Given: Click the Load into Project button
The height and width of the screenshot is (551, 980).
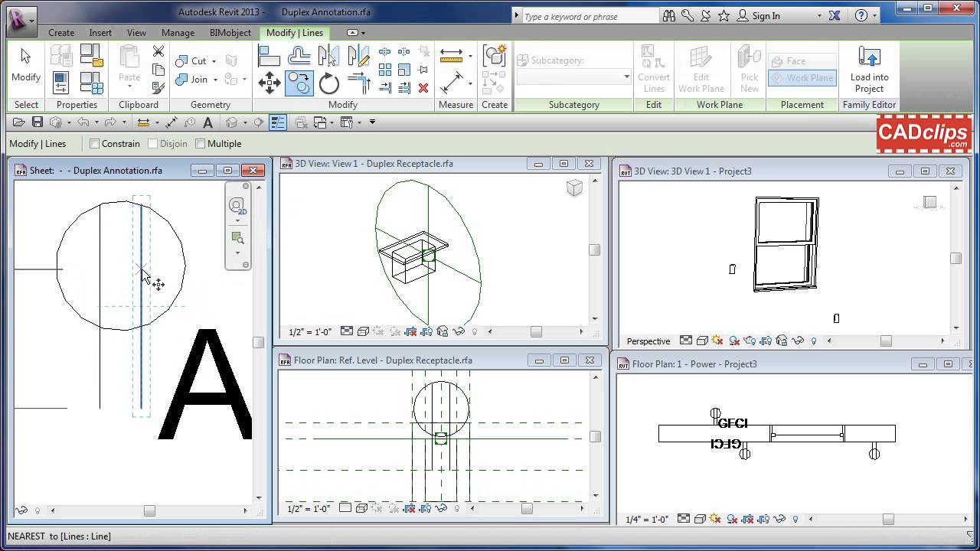Looking at the screenshot, I should click(869, 68).
